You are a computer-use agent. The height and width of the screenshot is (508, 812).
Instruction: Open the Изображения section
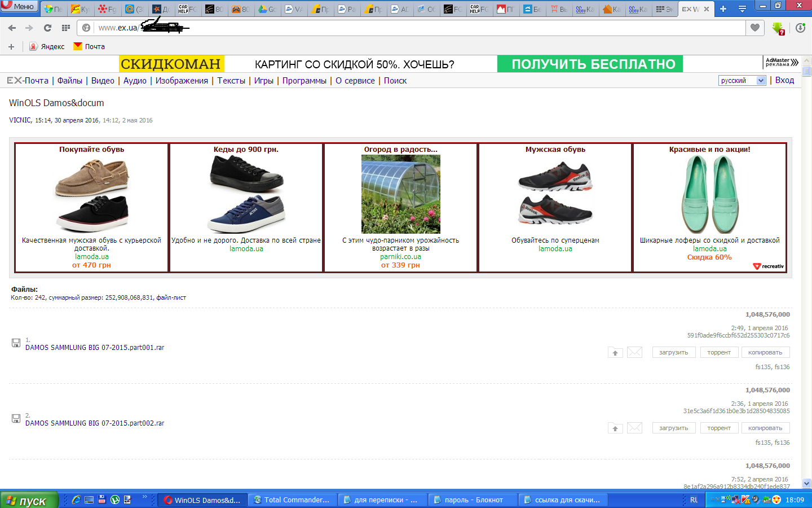[x=182, y=81]
